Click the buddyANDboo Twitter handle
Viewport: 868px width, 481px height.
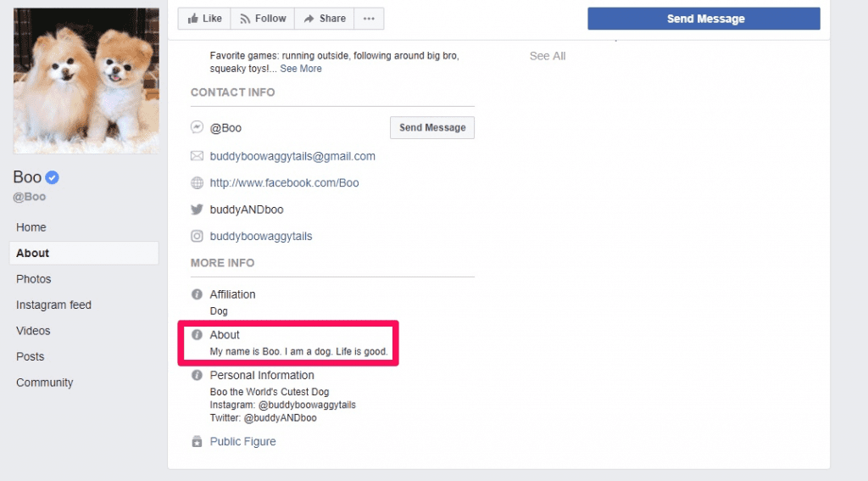[x=247, y=210]
